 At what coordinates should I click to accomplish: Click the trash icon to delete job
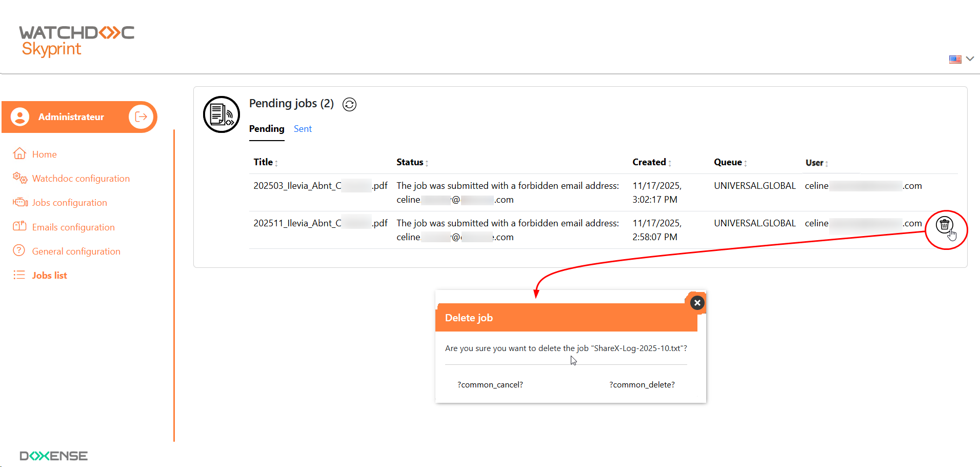(944, 225)
